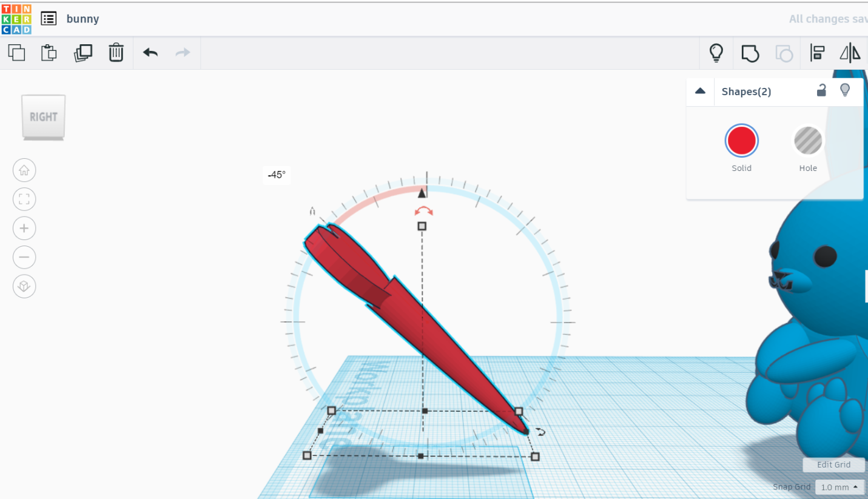Viewport: 868px width, 499px height.
Task: Click the -45° rotation angle field
Action: pos(276,175)
